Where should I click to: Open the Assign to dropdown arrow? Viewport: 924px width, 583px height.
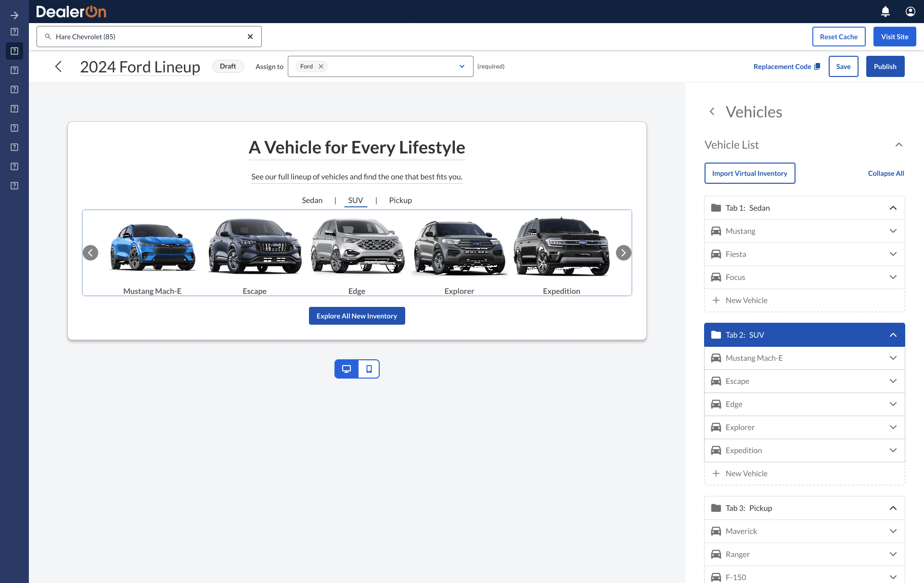462,66
